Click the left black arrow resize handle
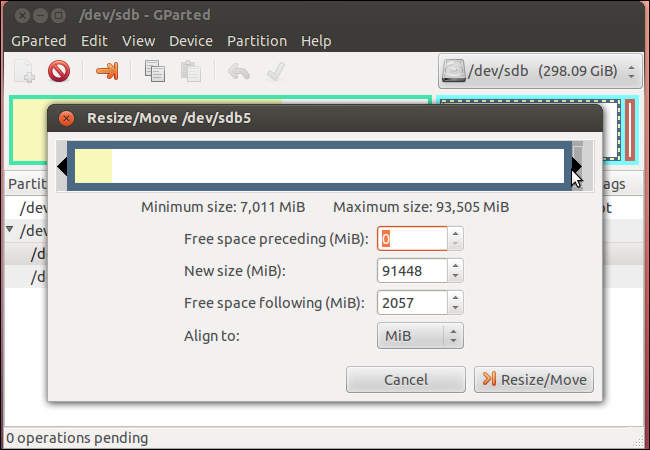The width and height of the screenshot is (650, 450). point(62,166)
